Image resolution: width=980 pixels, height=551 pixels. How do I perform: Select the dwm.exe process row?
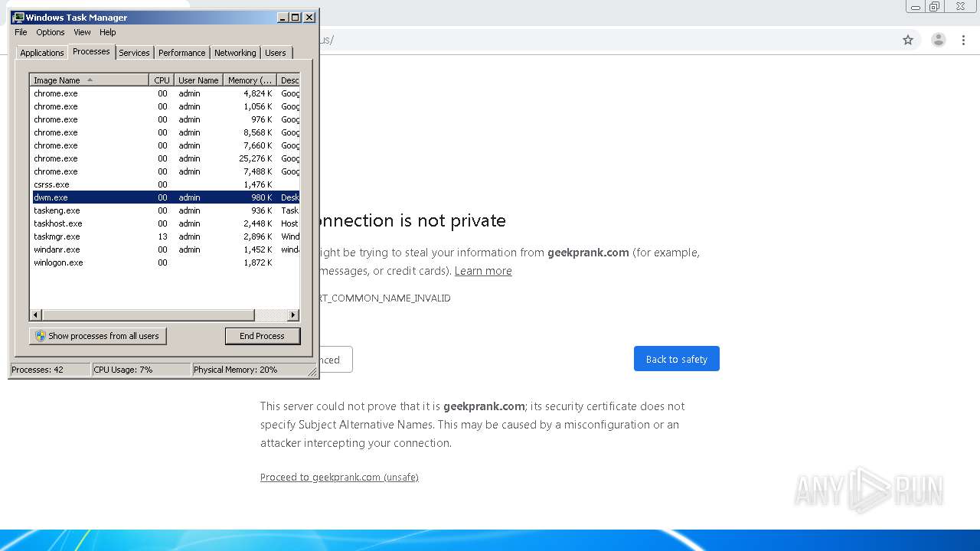click(x=165, y=197)
